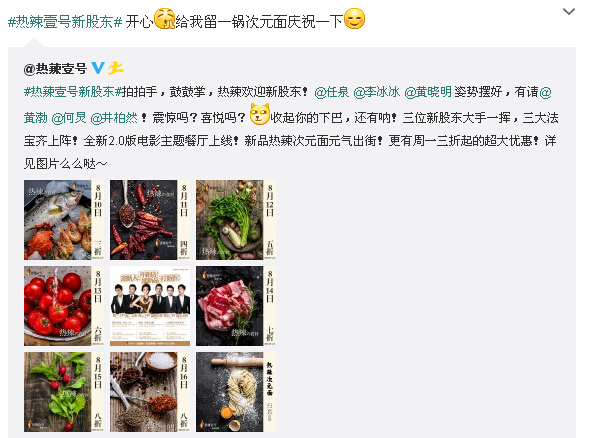Open the @何炅 mention link

click(69, 118)
